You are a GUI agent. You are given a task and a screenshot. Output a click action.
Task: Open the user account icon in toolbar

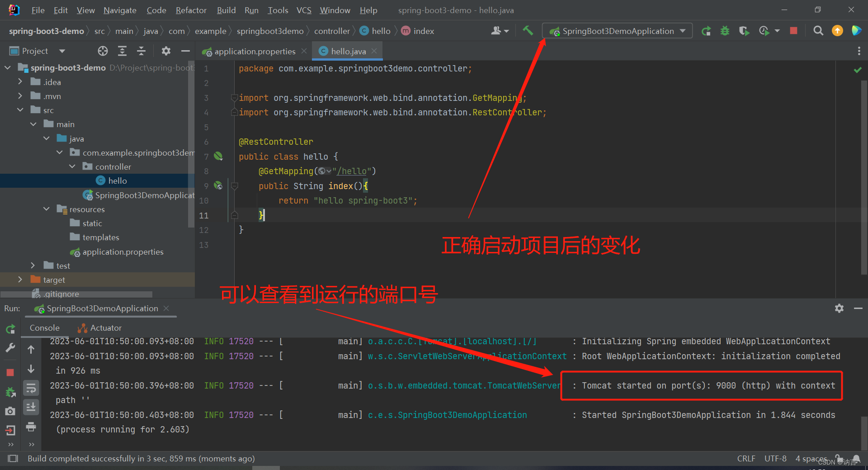click(x=500, y=31)
